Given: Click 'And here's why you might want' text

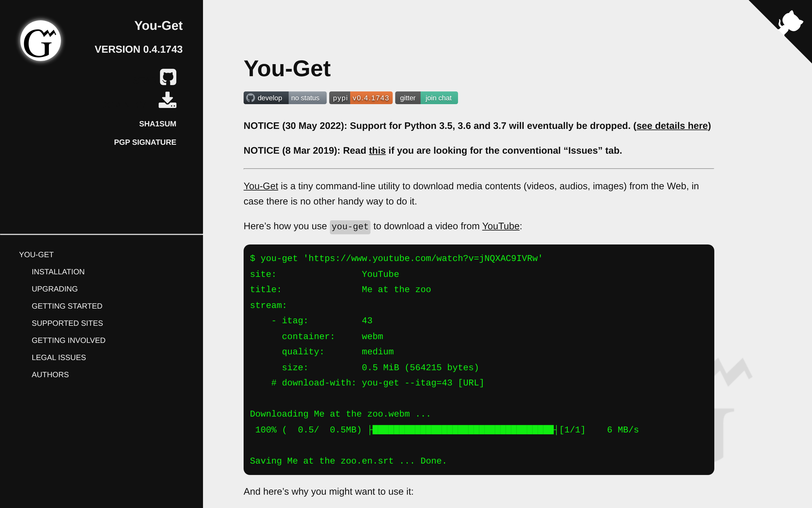Looking at the screenshot, I should [x=329, y=491].
